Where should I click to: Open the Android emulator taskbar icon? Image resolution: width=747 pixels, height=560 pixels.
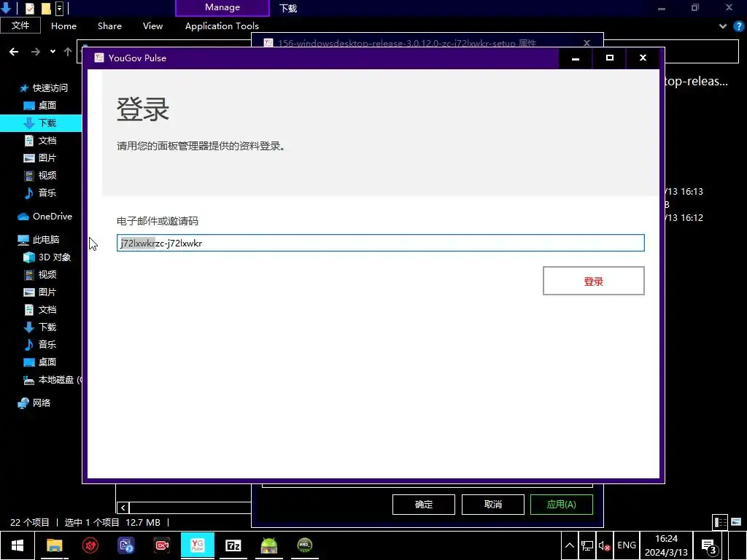coord(268,545)
